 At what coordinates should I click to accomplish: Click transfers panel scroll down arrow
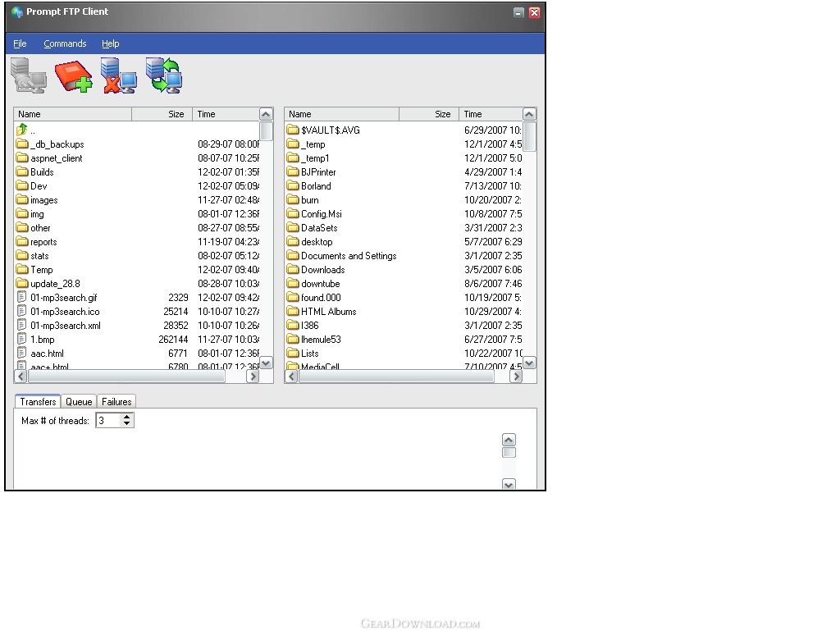tap(509, 484)
